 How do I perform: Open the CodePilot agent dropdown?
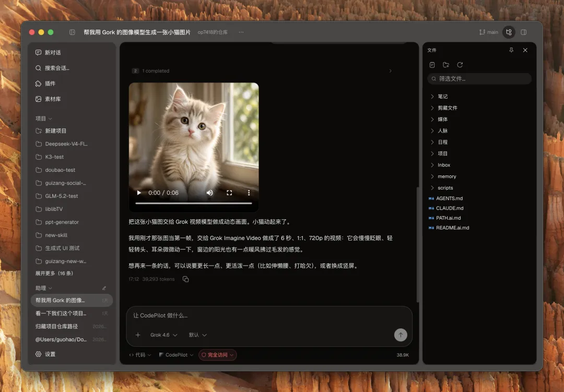(x=177, y=355)
